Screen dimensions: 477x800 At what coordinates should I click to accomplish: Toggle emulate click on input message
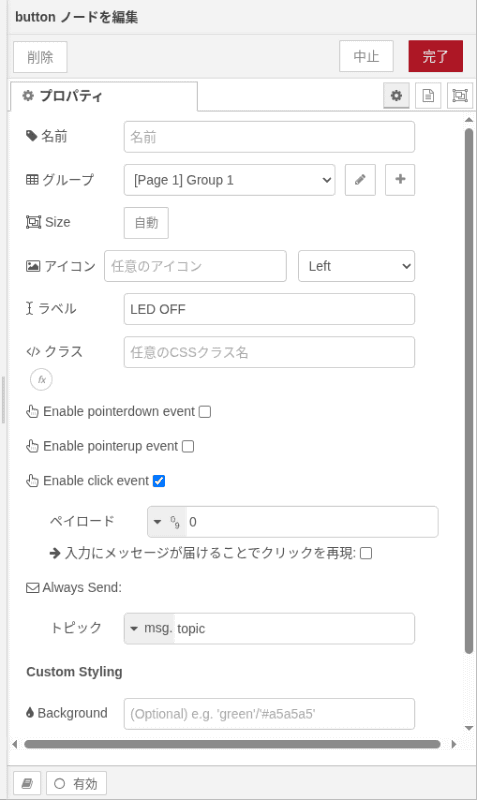pos(366,553)
